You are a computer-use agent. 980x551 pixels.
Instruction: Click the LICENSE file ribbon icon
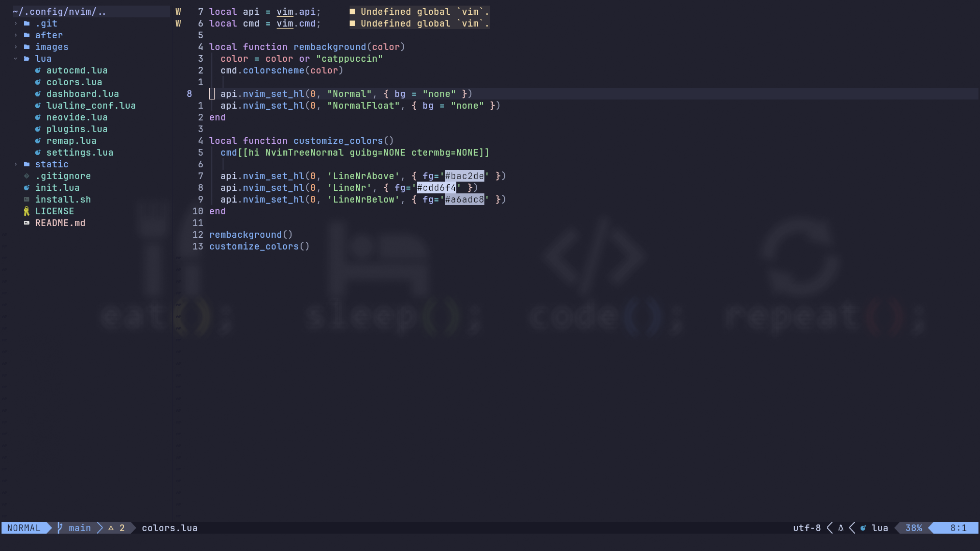[27, 211]
